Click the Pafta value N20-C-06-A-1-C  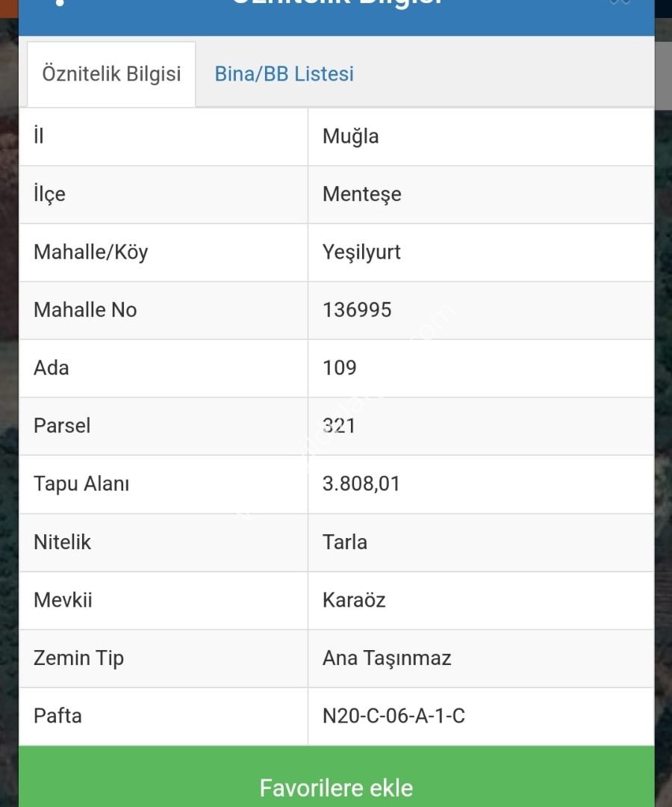coord(393,716)
